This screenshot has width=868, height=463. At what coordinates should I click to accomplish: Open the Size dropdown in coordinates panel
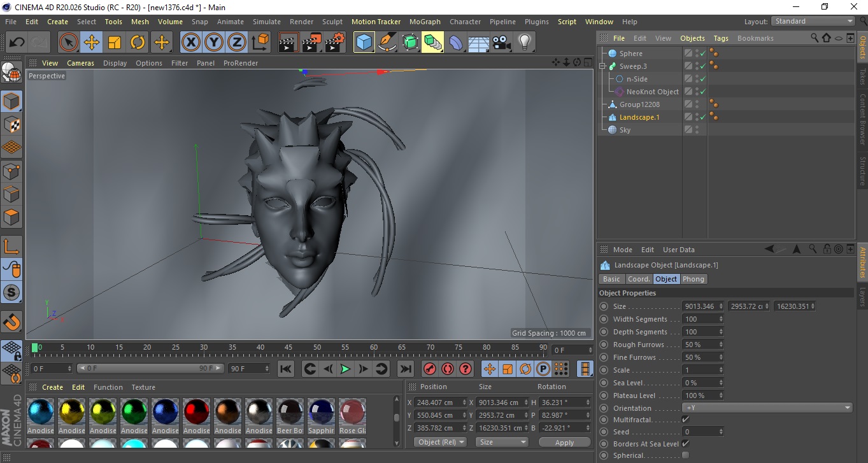[502, 442]
